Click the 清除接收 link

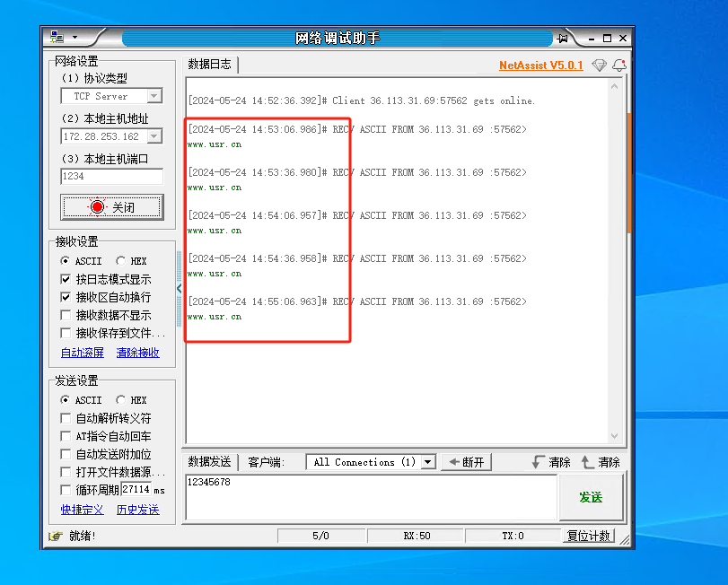click(138, 353)
